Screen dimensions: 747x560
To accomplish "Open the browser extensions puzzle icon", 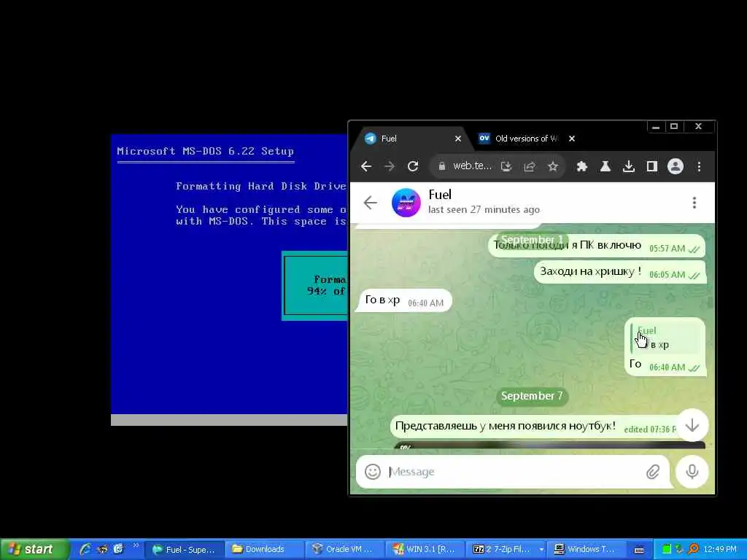I will [581, 166].
